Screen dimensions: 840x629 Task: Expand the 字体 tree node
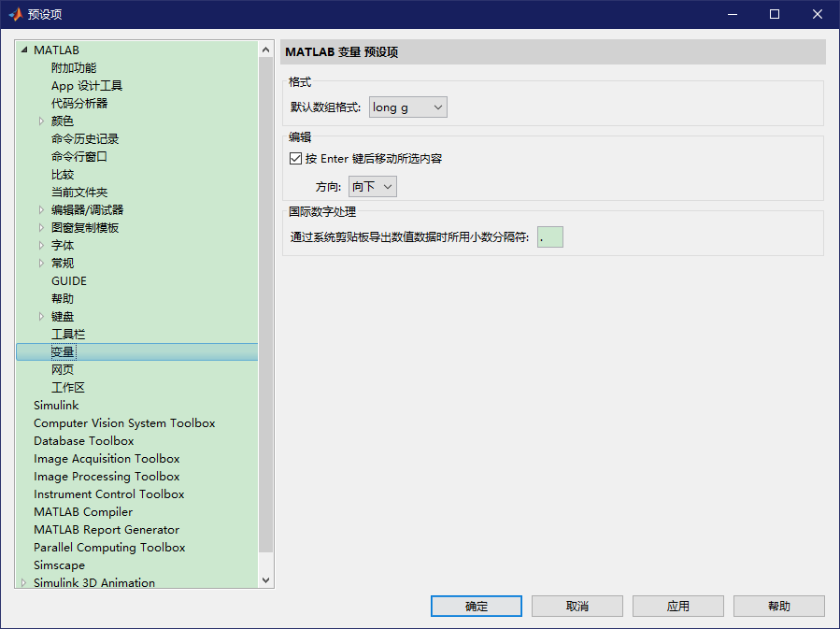[x=40, y=244]
